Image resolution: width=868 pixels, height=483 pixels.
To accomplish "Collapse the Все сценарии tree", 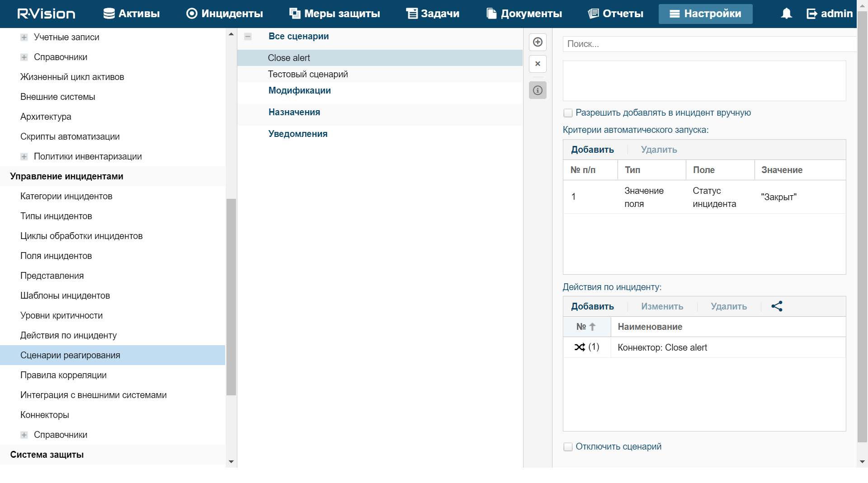I will tap(248, 37).
